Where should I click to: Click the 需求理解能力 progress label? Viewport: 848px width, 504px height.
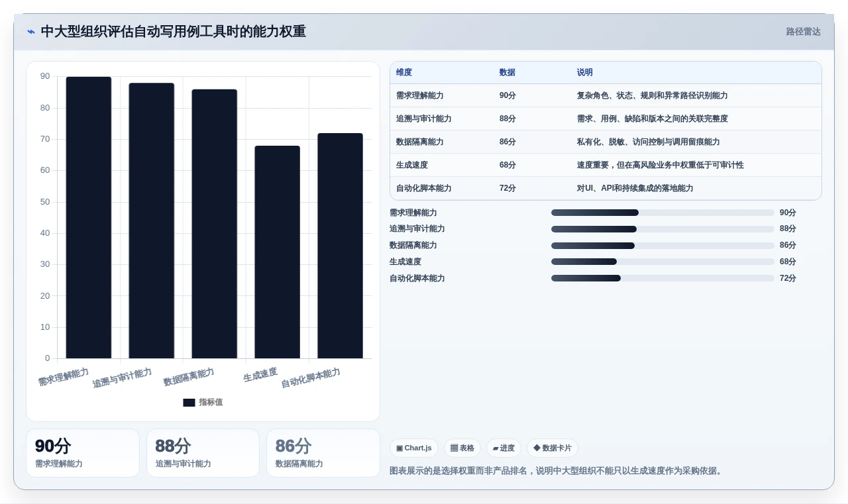[x=413, y=213]
